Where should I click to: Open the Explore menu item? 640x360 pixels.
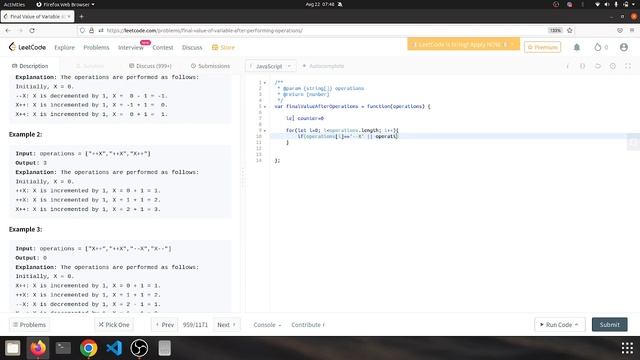coord(64,47)
